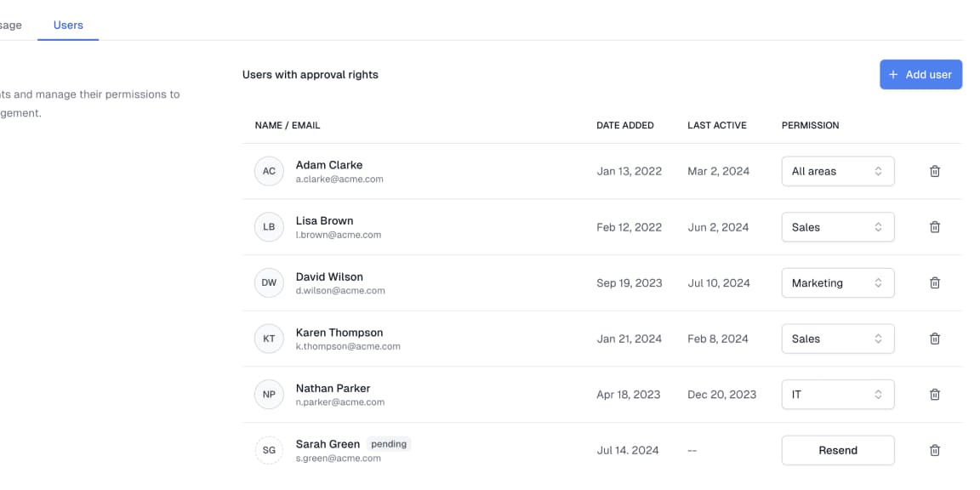Click the Permission column header
This screenshot has height=490, width=980.
(x=810, y=125)
